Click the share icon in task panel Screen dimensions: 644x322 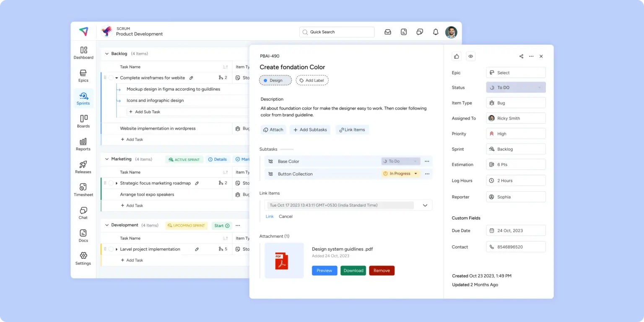pyautogui.click(x=521, y=56)
